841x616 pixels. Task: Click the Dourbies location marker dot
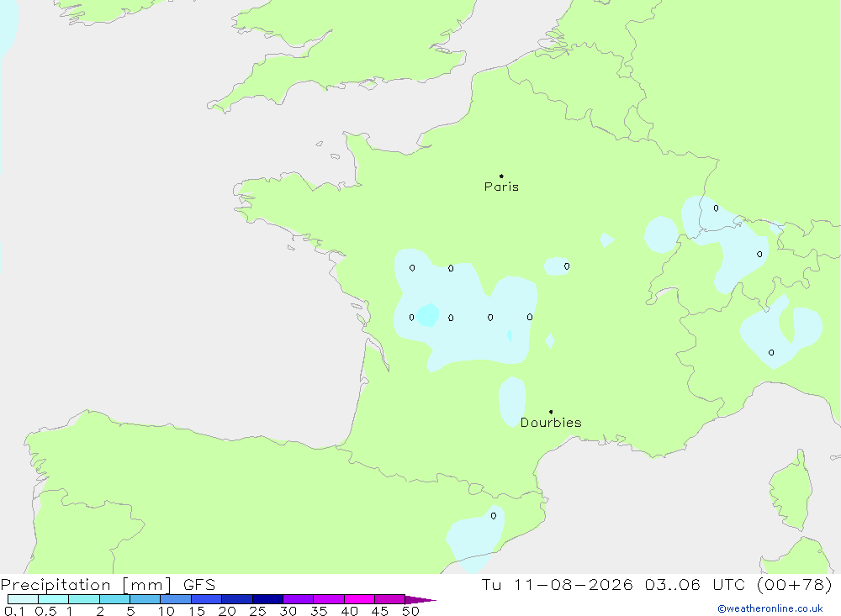click(x=551, y=412)
